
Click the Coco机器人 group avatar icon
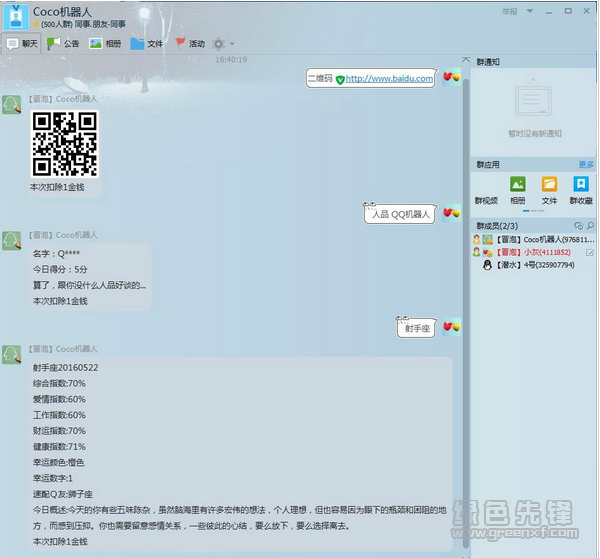tap(16, 17)
